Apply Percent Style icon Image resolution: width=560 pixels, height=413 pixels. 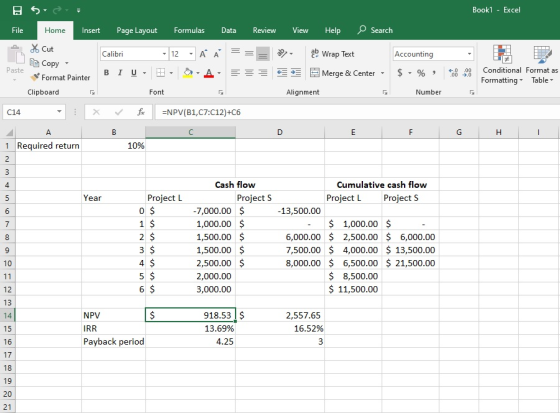pyautogui.click(x=421, y=73)
